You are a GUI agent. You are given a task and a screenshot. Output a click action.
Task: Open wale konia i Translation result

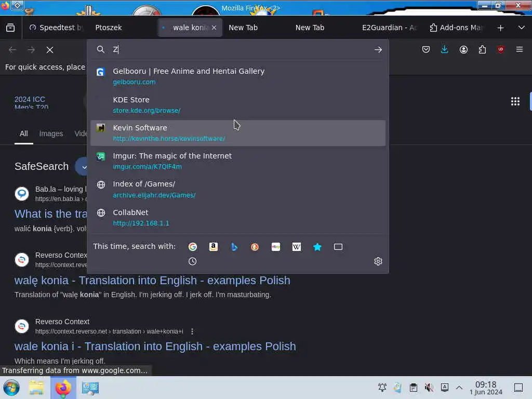pyautogui.click(x=155, y=347)
